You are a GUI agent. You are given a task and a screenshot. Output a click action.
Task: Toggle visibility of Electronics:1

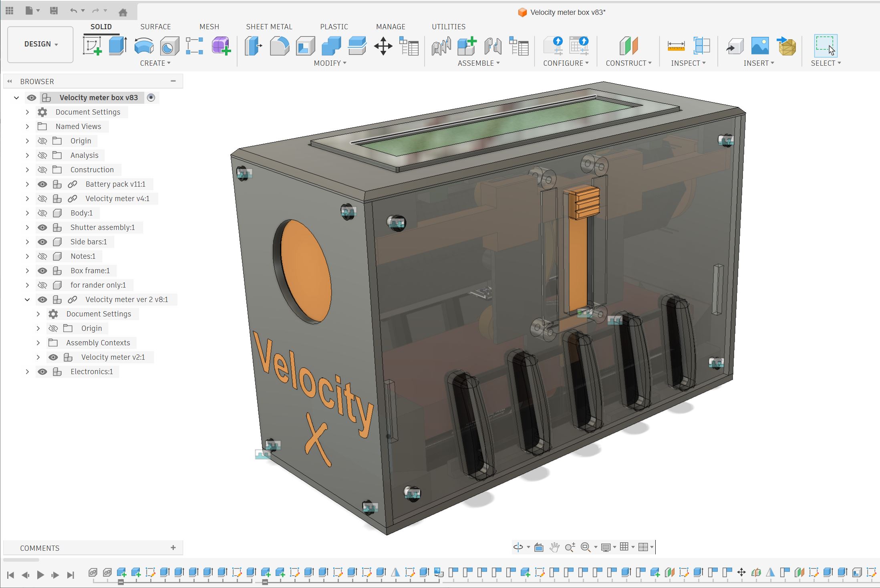point(42,372)
